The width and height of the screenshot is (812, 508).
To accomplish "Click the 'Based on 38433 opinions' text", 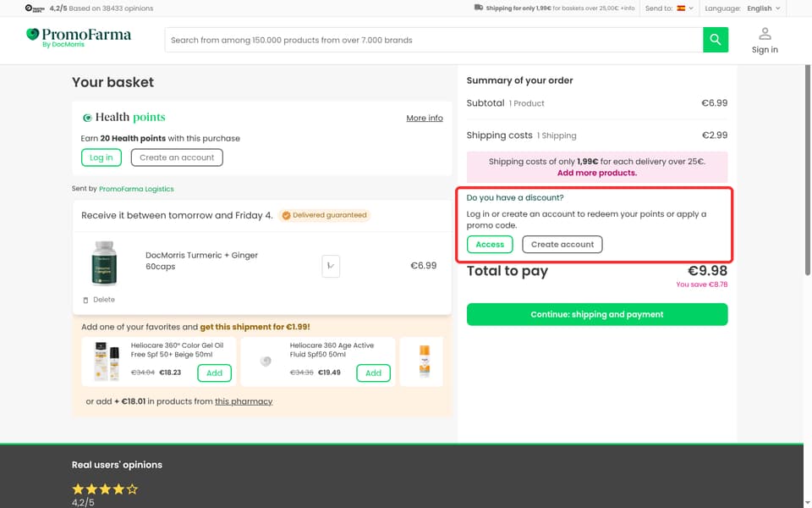I will click(x=111, y=8).
